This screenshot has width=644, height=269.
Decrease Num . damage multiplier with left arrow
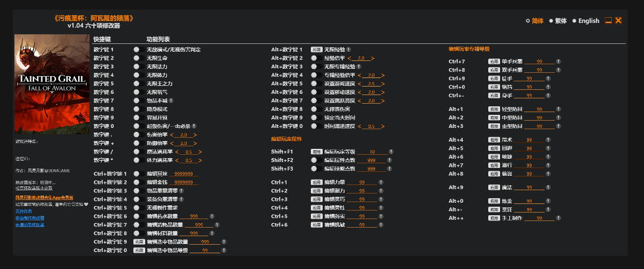coord(172,134)
